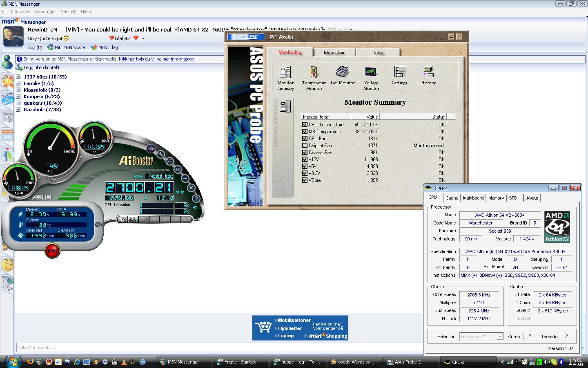Image resolution: width=588 pixels, height=368 pixels.
Task: Show hidden system tray icons arrow
Action: (502, 362)
